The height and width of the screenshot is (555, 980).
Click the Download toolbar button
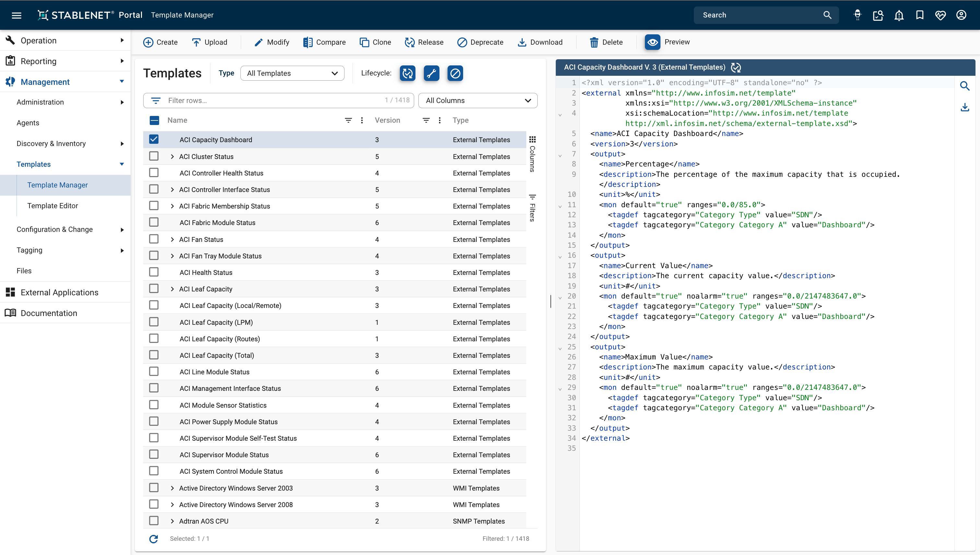(540, 42)
